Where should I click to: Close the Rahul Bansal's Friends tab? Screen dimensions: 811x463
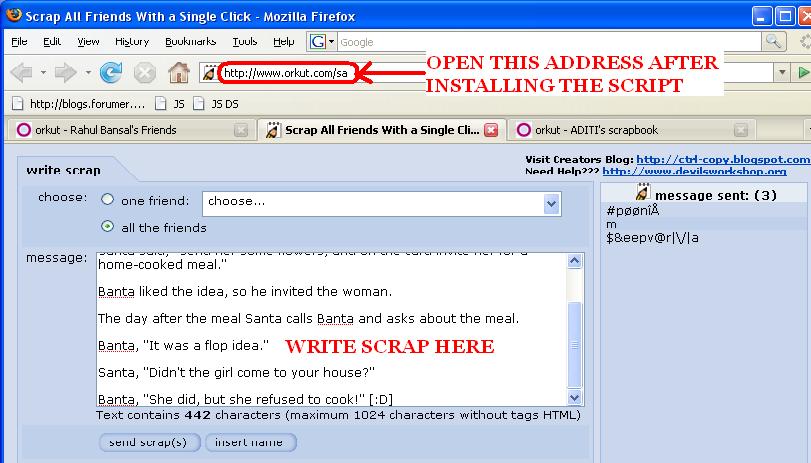(x=241, y=130)
